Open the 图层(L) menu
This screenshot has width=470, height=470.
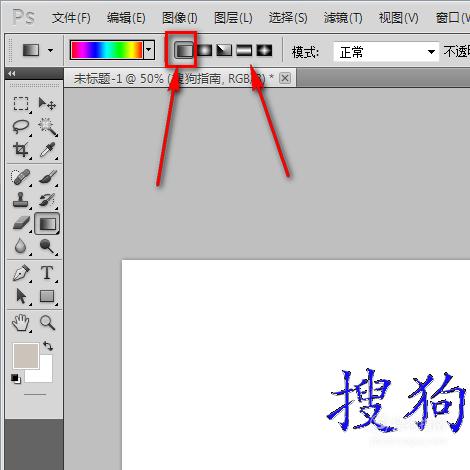click(x=233, y=18)
